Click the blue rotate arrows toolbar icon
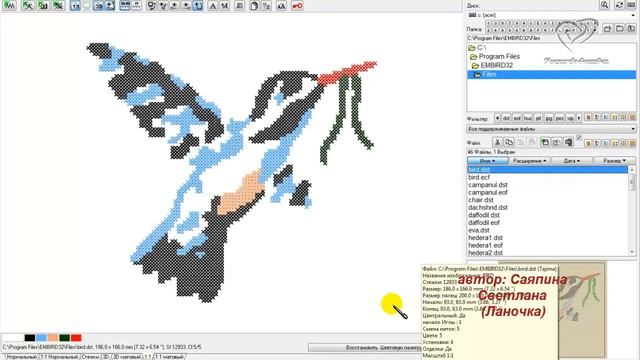The image size is (640, 360). pos(198,6)
